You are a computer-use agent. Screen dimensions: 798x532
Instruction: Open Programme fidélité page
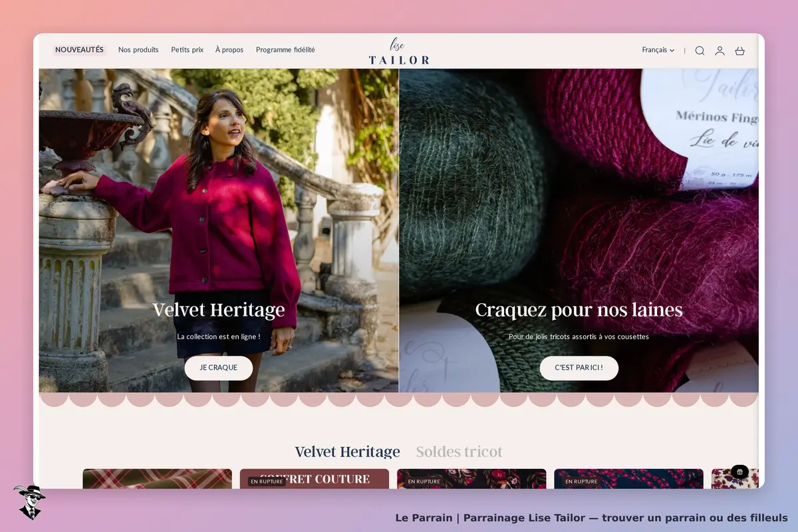(x=285, y=50)
